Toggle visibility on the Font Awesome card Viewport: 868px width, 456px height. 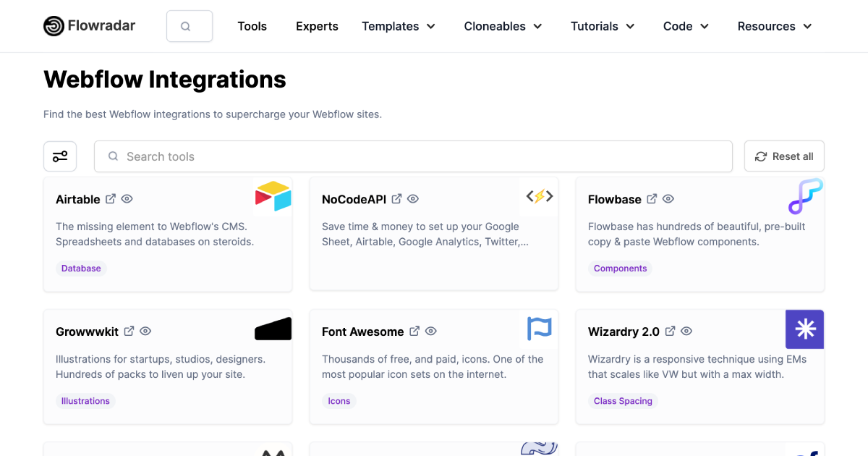pos(430,331)
